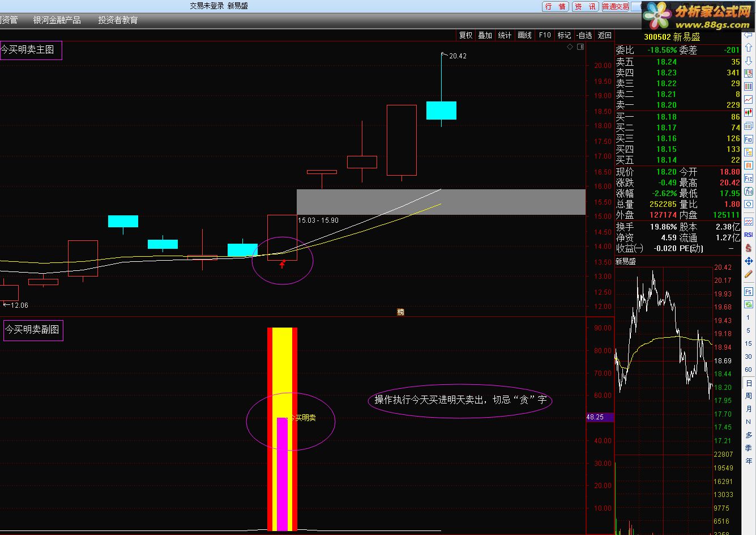Select the 1-minute period
The width and height of the screenshot is (756, 535).
coord(749,317)
